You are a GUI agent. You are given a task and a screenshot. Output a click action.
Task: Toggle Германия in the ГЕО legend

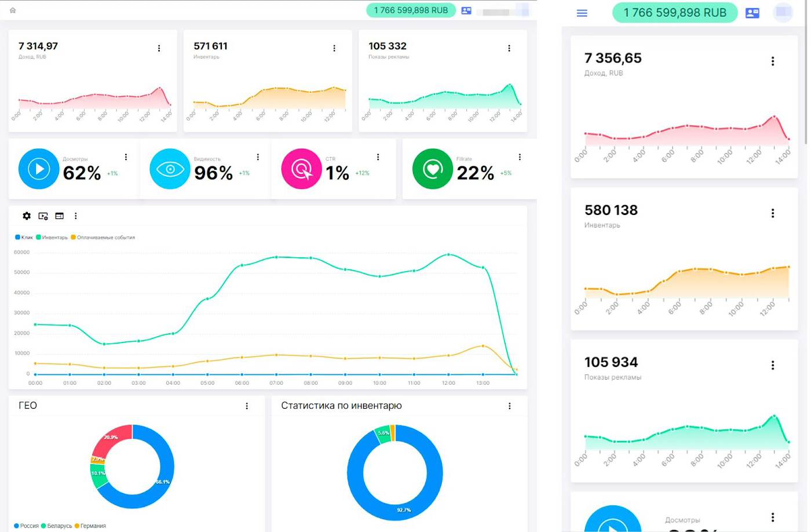click(90, 526)
